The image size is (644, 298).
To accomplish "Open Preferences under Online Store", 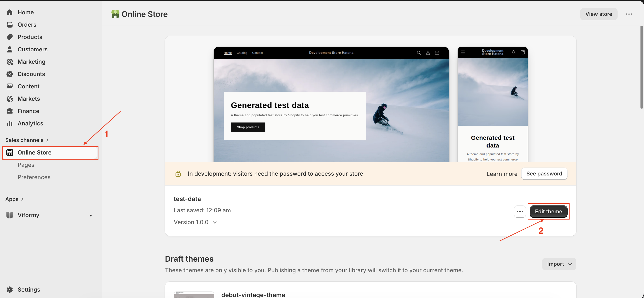I will (34, 177).
